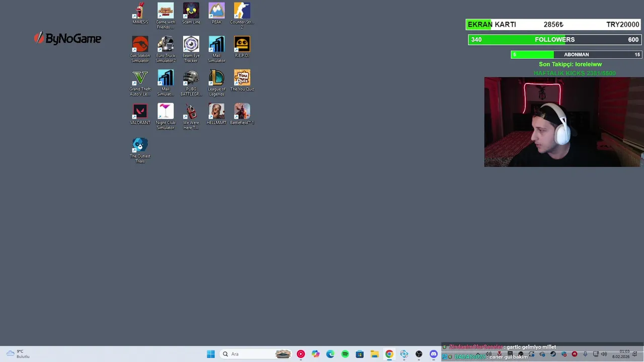Launch PUBG BATTLEGROUNDS shortcut
The width and height of the screenshot is (644, 362).
pos(191,83)
